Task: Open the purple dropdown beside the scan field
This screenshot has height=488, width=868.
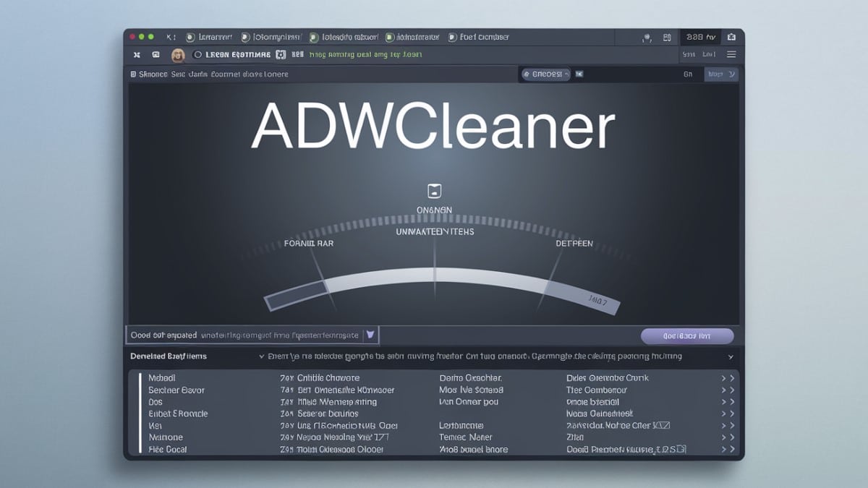Action: coord(370,335)
